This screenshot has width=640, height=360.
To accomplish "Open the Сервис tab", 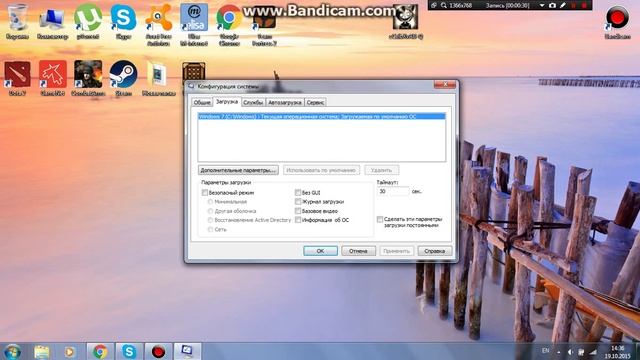I will pyautogui.click(x=315, y=102).
